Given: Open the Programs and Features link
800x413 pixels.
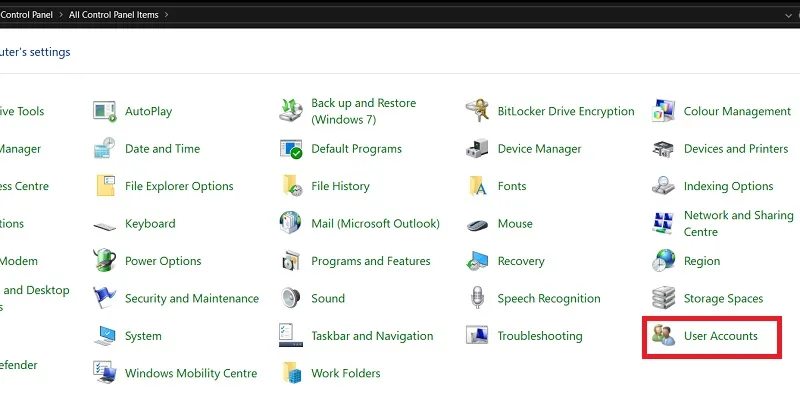Looking at the screenshot, I should click(x=371, y=261).
